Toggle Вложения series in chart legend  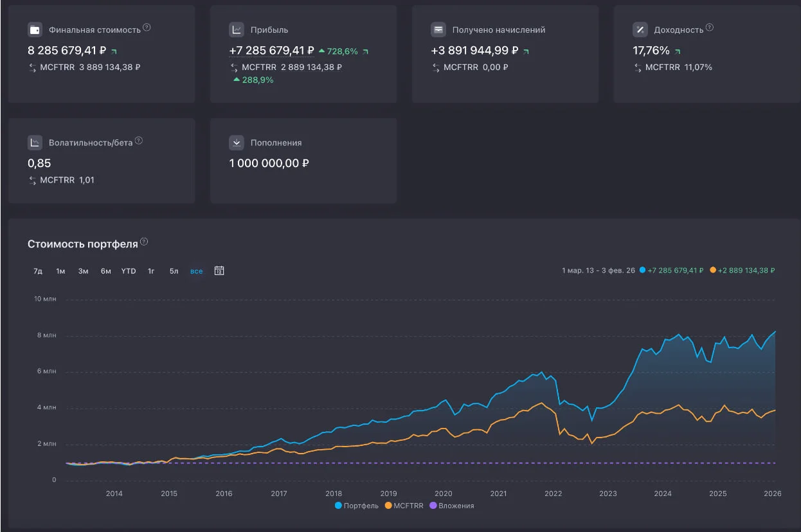click(451, 506)
